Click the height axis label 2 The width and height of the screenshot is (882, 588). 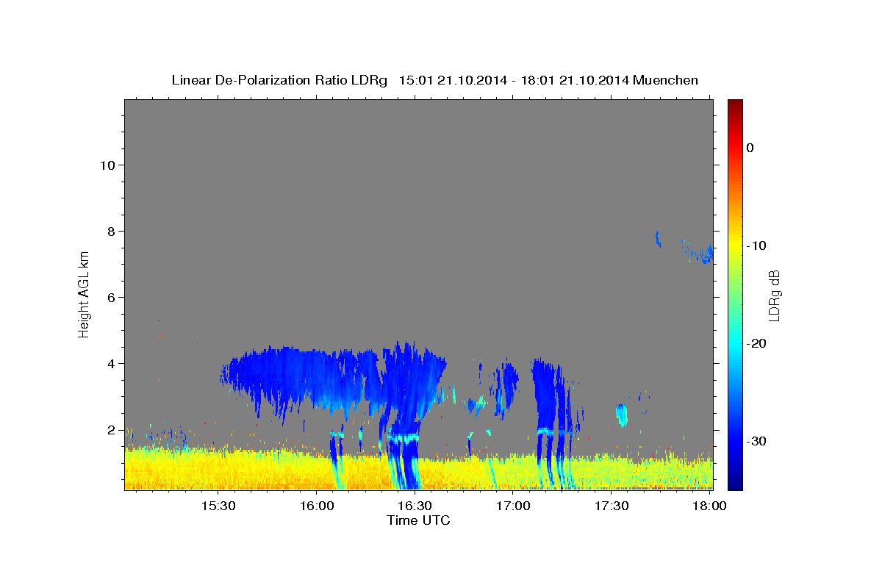(x=111, y=430)
